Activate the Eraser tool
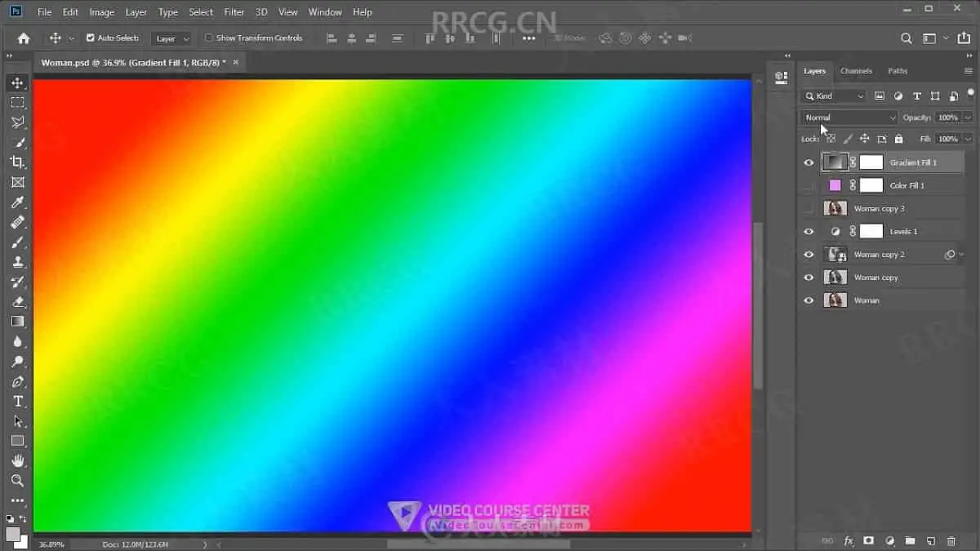 pyautogui.click(x=18, y=302)
